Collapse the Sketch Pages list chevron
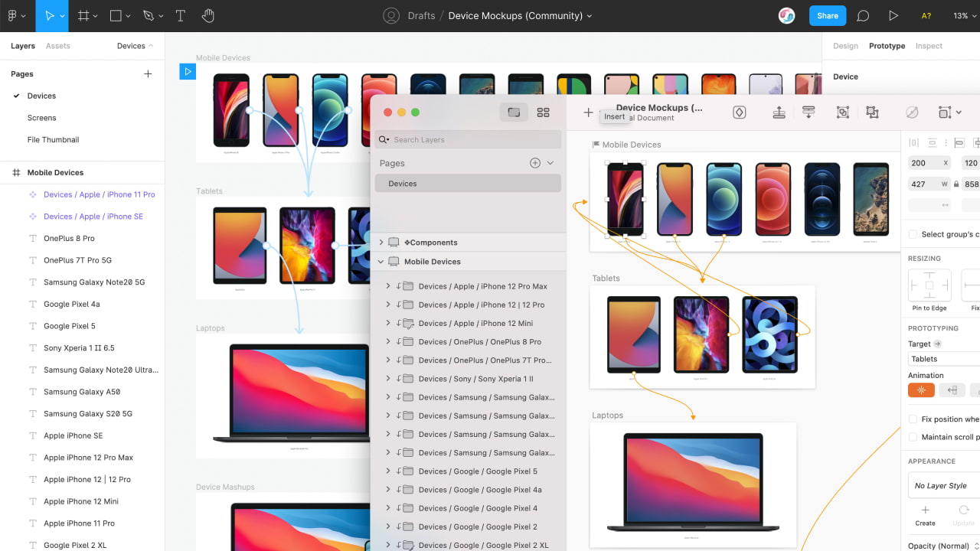980x551 pixels. 550,163
